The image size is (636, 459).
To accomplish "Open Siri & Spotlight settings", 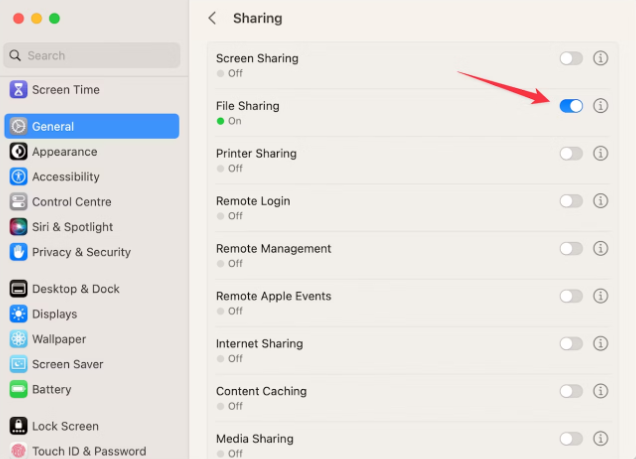I will (92, 227).
